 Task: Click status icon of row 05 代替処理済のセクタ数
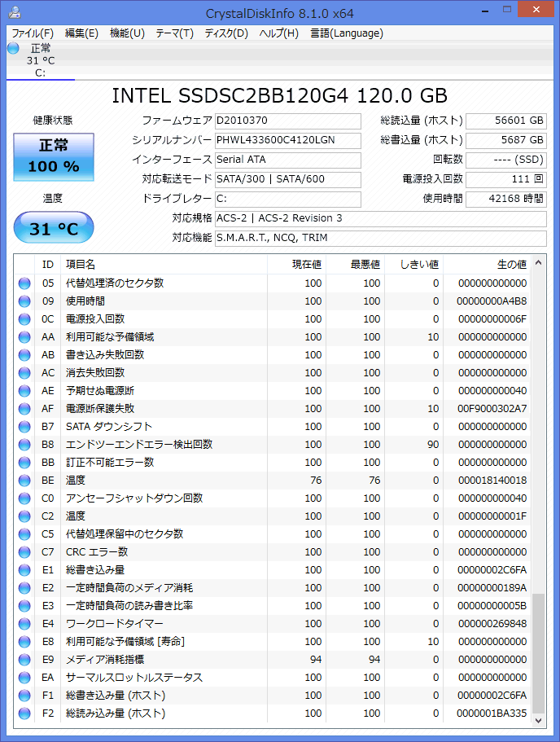[x=24, y=283]
